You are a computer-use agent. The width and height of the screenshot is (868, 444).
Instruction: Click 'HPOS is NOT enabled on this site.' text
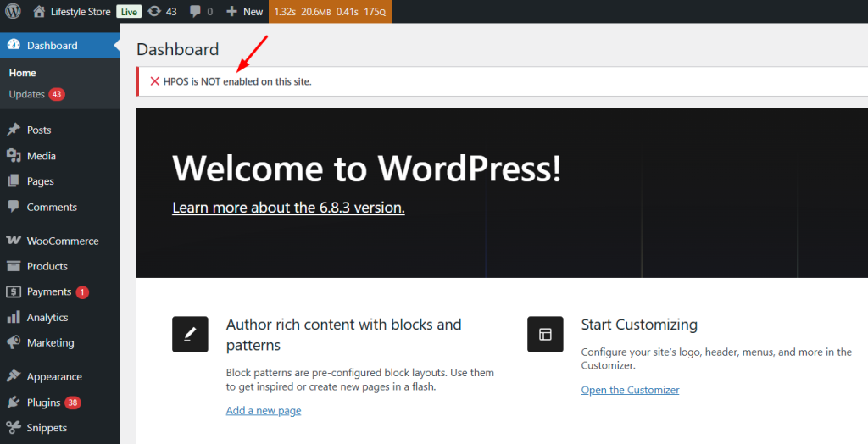(237, 82)
